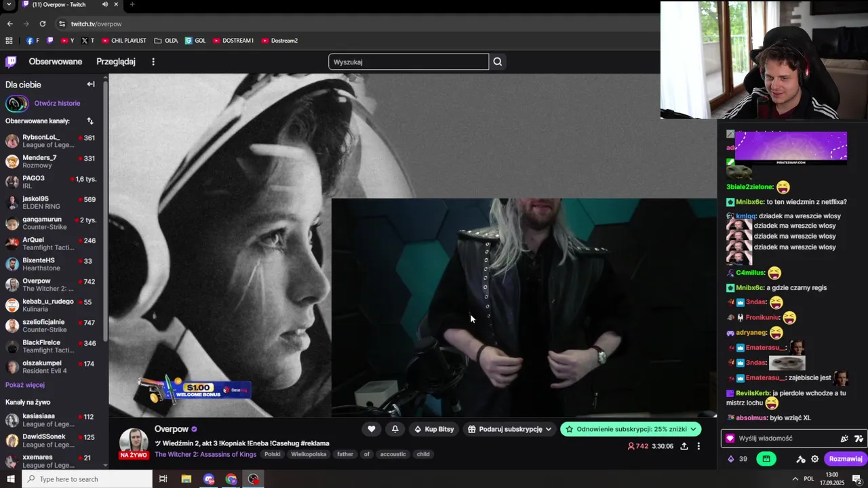This screenshot has height=488, width=868.
Task: Click the search magnifier button
Action: click(498, 62)
